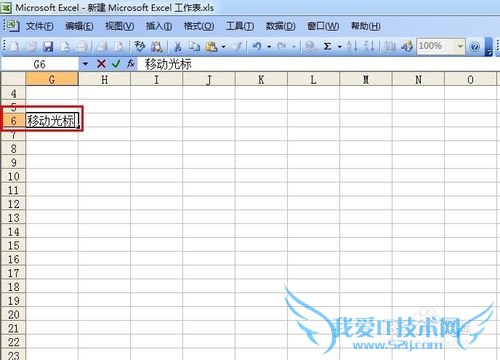This screenshot has width=500, height=360.
Task: Click the Undo arrow icon
Action: pos(257,46)
